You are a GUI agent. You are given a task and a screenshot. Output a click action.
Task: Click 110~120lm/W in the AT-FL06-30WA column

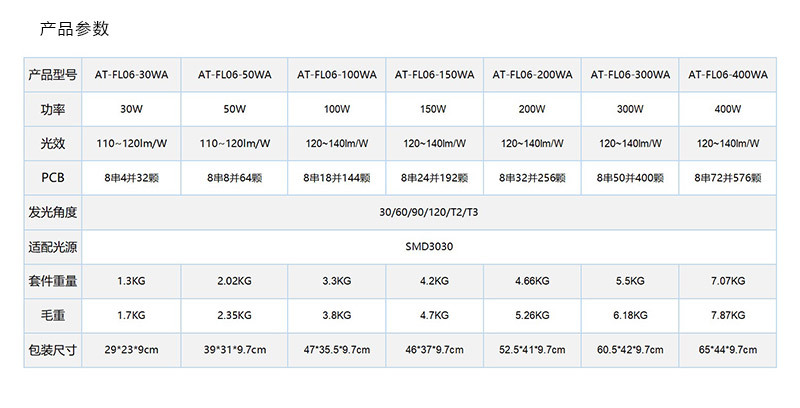click(x=132, y=143)
